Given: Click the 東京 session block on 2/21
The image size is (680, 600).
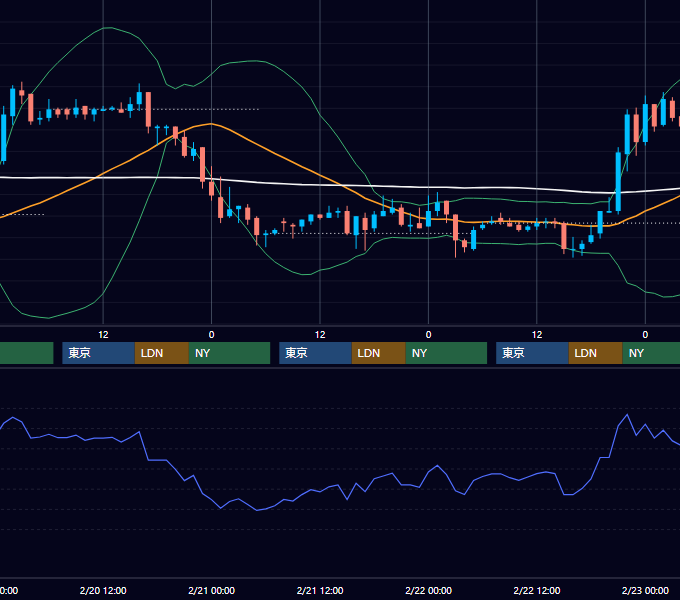Looking at the screenshot, I should click(315, 353).
